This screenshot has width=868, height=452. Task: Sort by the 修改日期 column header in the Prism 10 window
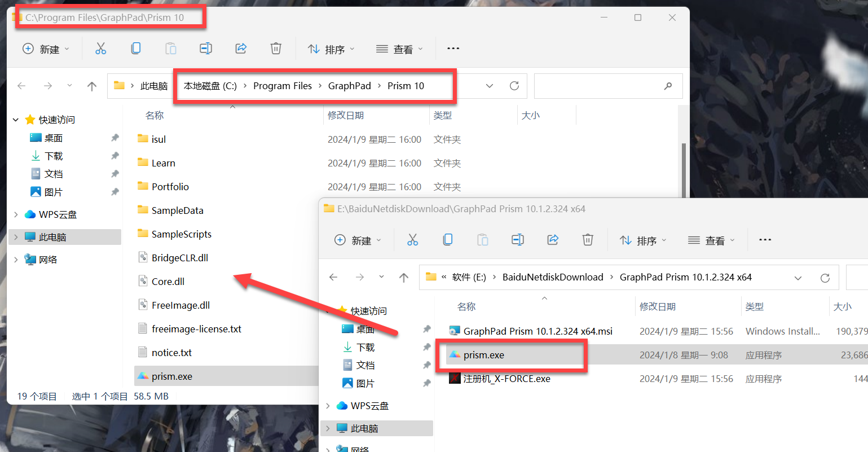[x=346, y=115]
